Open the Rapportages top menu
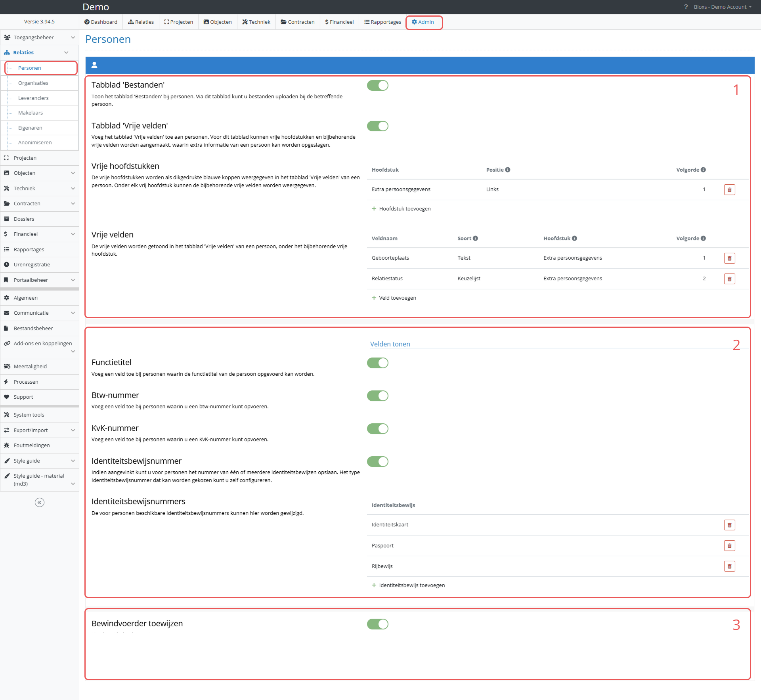This screenshot has width=761, height=700. click(382, 22)
